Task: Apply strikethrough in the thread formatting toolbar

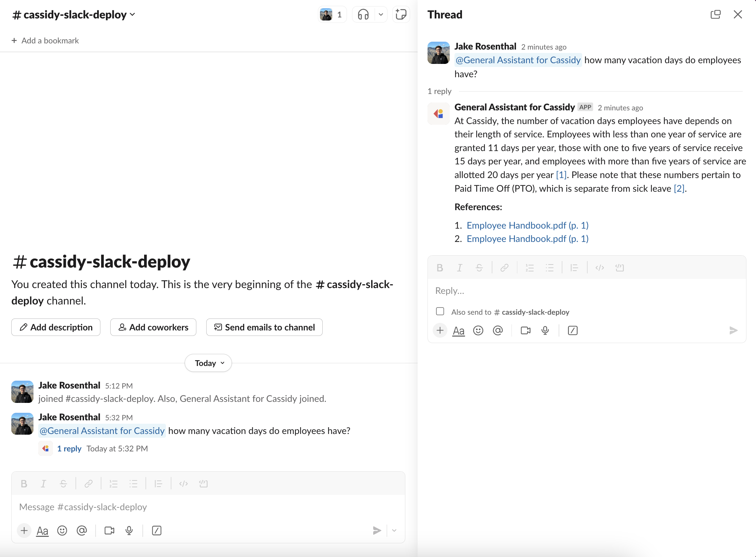Action: point(479,268)
